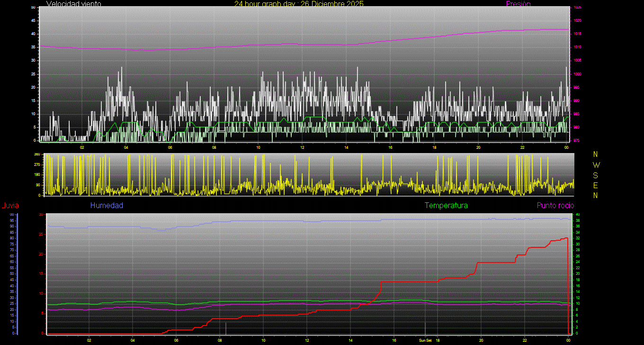This screenshot has width=644, height=345.
Task: Click the 50 value on wind speed scale
Action: [33, 8]
